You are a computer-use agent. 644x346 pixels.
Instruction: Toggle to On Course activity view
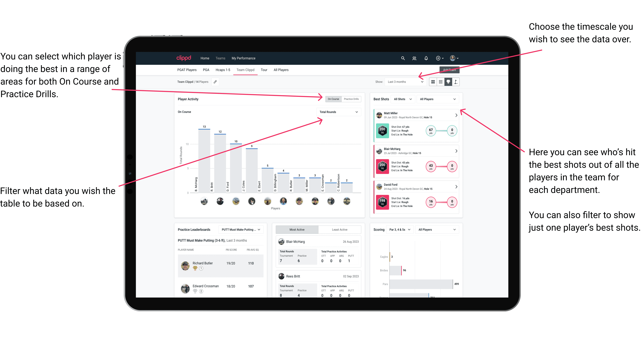point(333,99)
